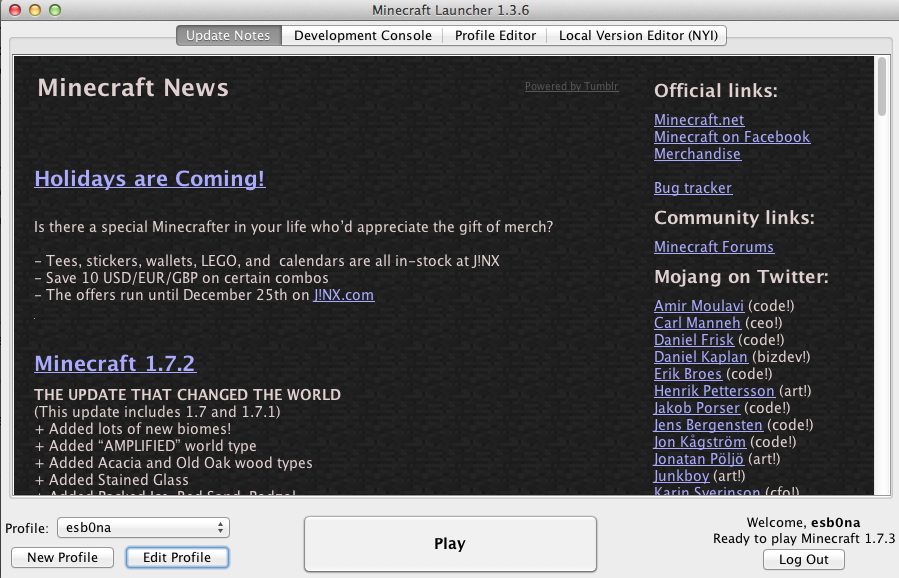Click the 'Added "AMPLIFIED" world type' line

tap(146, 446)
